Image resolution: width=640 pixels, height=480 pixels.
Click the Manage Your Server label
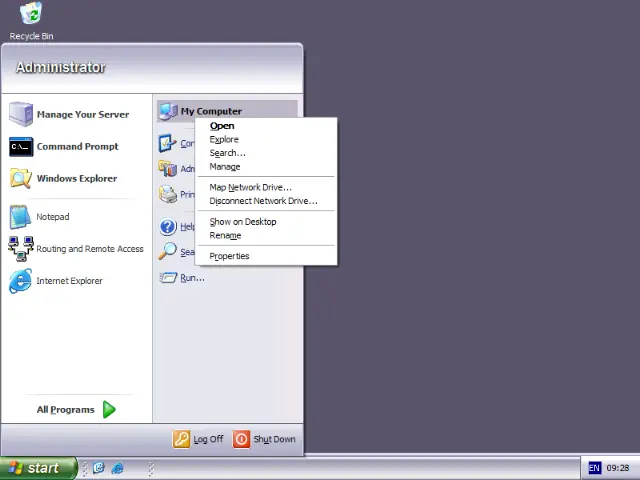point(83,114)
